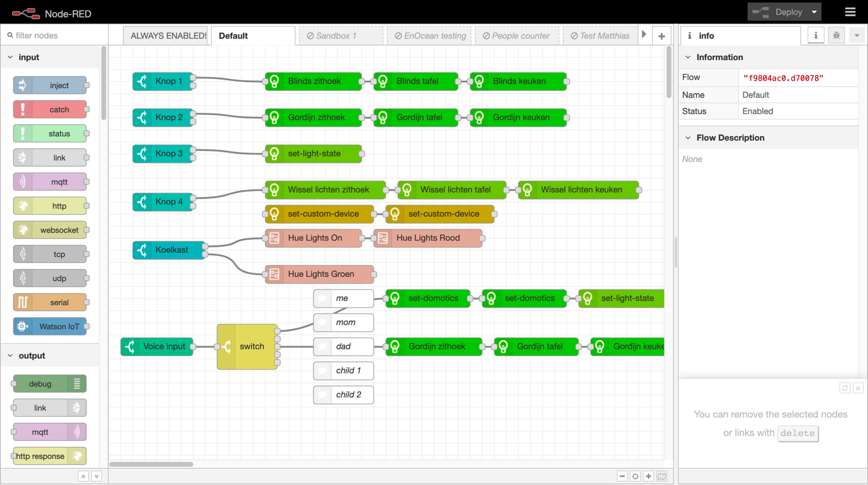The height and width of the screenshot is (485, 868).
Task: Click the info tab icon button
Action: 816,36
